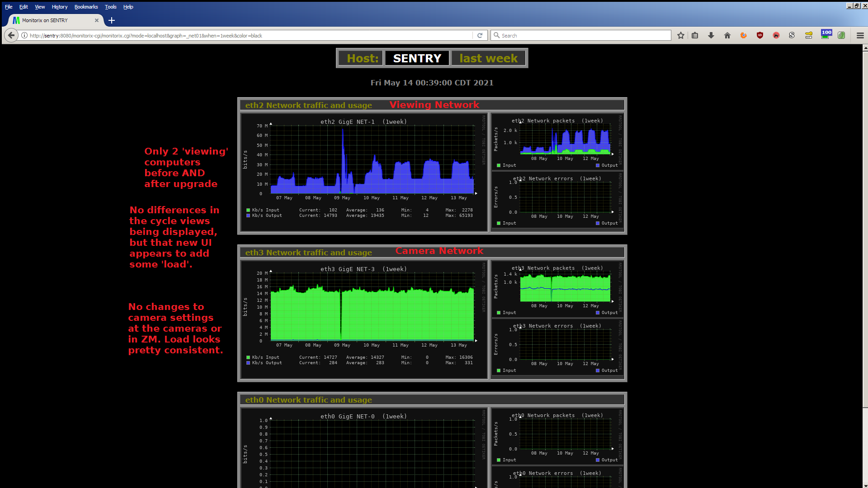Open the eth0 Network packets graph
Viewport: 868px width, 488px height.
(x=558, y=436)
